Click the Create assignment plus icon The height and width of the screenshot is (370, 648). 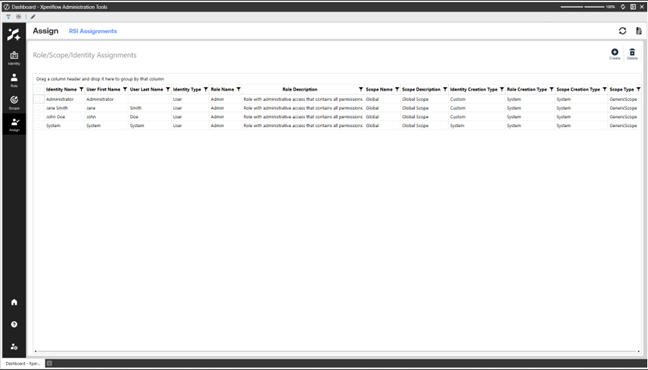coord(615,54)
